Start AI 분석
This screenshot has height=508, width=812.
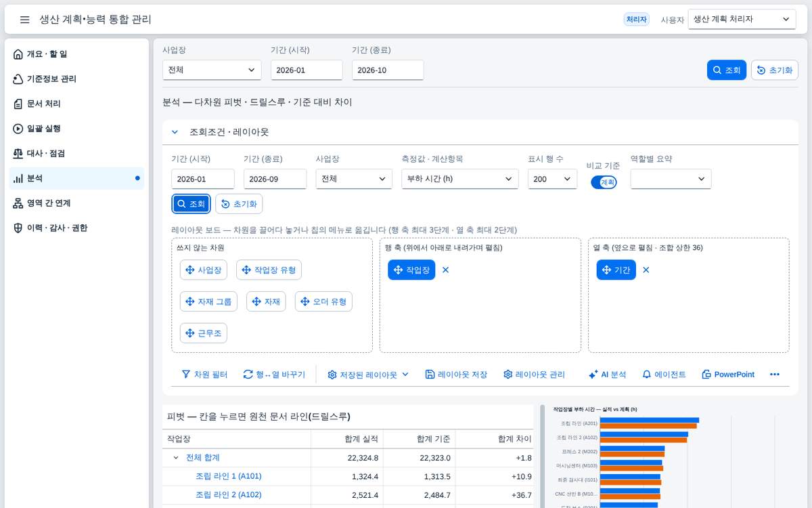click(607, 375)
